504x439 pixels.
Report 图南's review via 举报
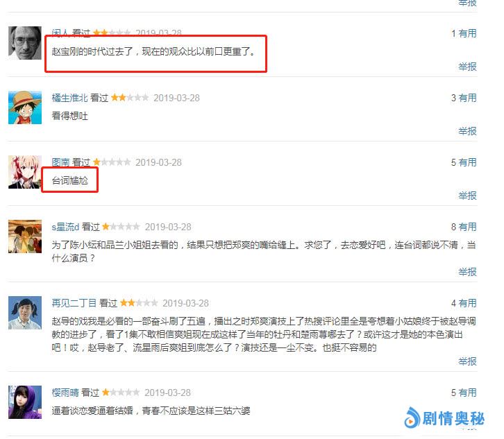point(467,196)
